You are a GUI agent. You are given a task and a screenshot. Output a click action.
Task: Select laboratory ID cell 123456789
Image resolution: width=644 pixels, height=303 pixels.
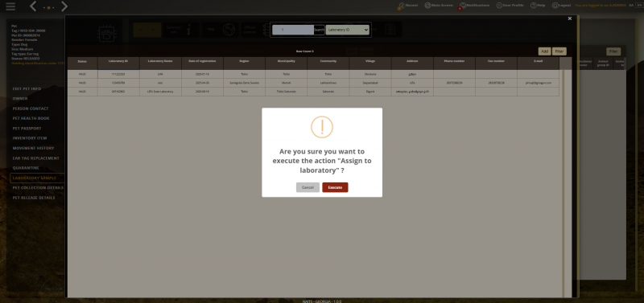coord(118,83)
